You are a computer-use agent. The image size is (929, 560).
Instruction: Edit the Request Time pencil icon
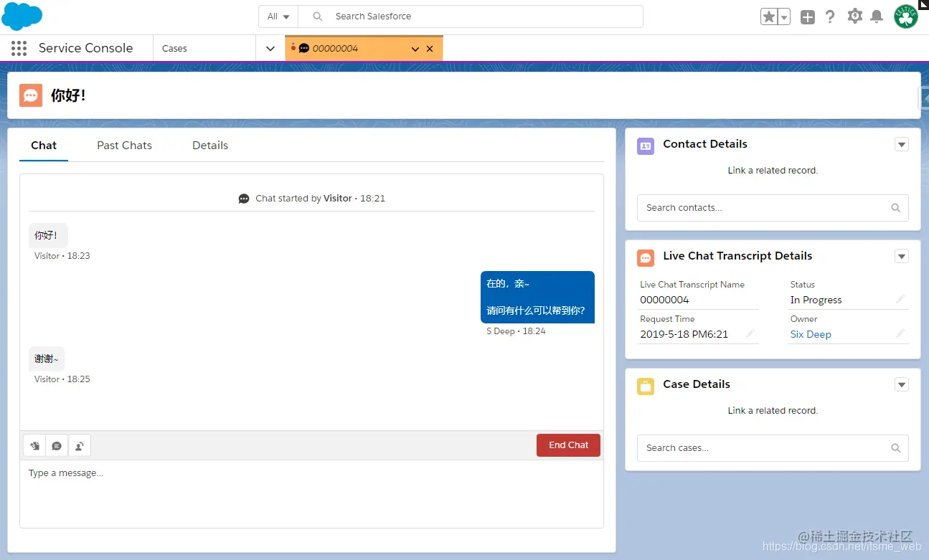[x=750, y=333]
